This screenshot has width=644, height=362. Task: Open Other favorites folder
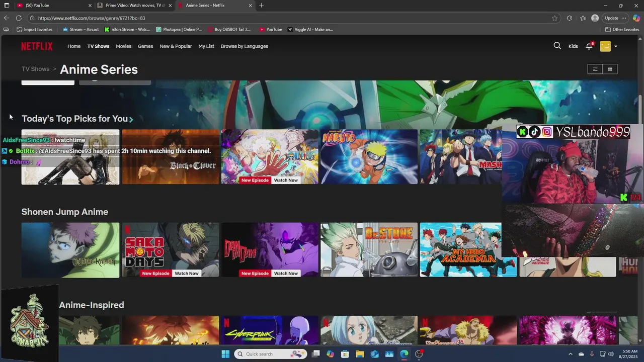(622, 30)
